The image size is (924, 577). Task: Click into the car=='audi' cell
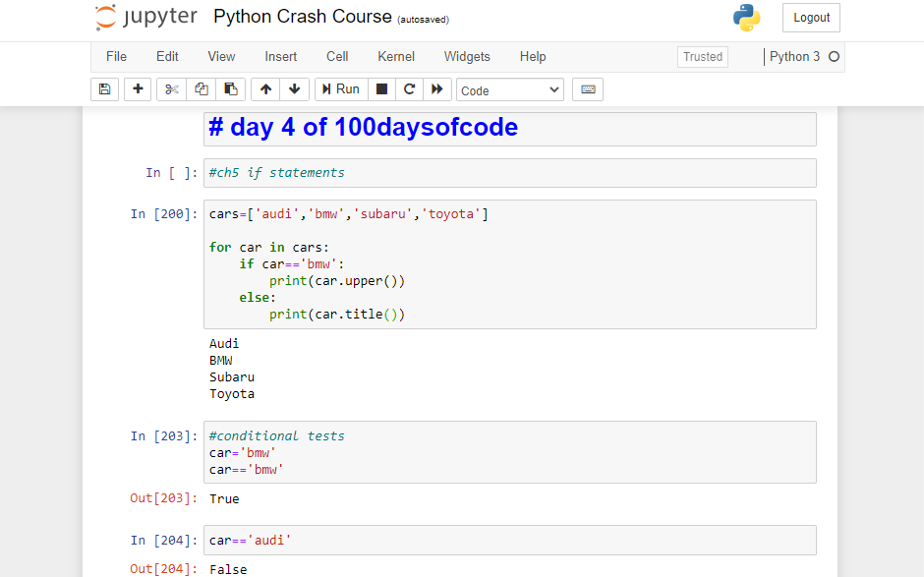[x=510, y=540]
